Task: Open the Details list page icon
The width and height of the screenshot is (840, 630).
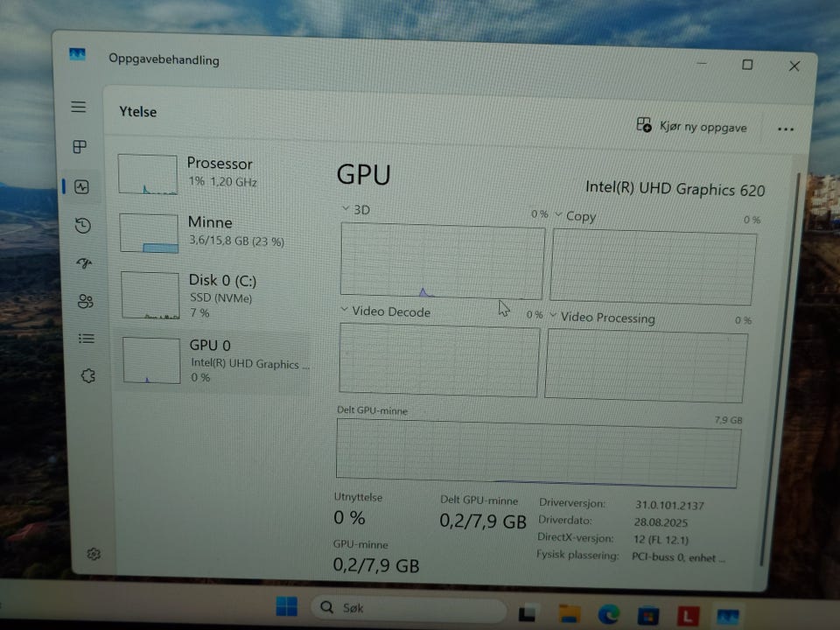Action: coord(87,339)
